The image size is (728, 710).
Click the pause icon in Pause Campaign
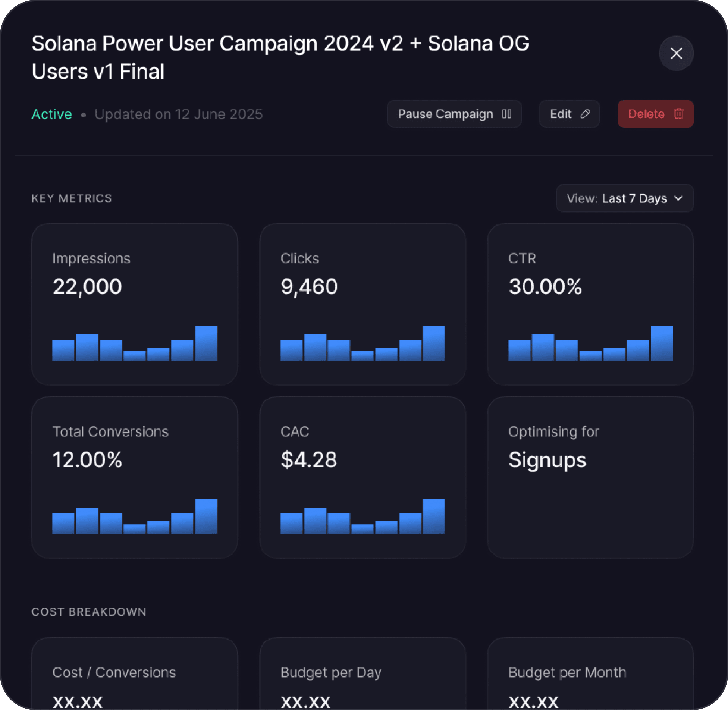pos(506,114)
